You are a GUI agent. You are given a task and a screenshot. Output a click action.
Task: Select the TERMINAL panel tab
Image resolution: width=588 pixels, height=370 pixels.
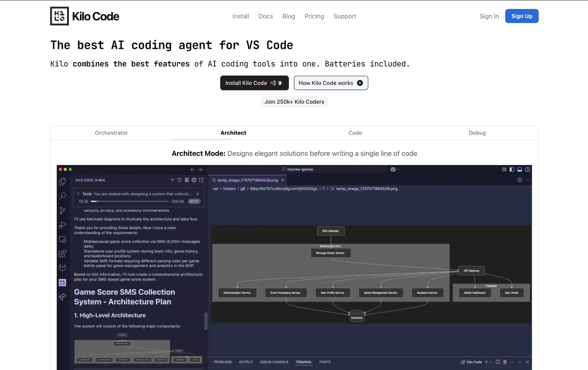coord(304,362)
